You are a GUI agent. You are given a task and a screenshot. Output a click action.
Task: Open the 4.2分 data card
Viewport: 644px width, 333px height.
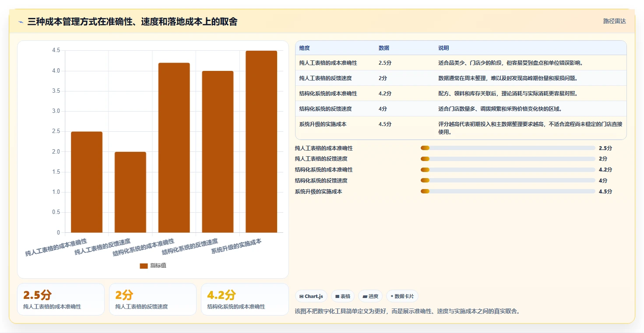point(245,299)
